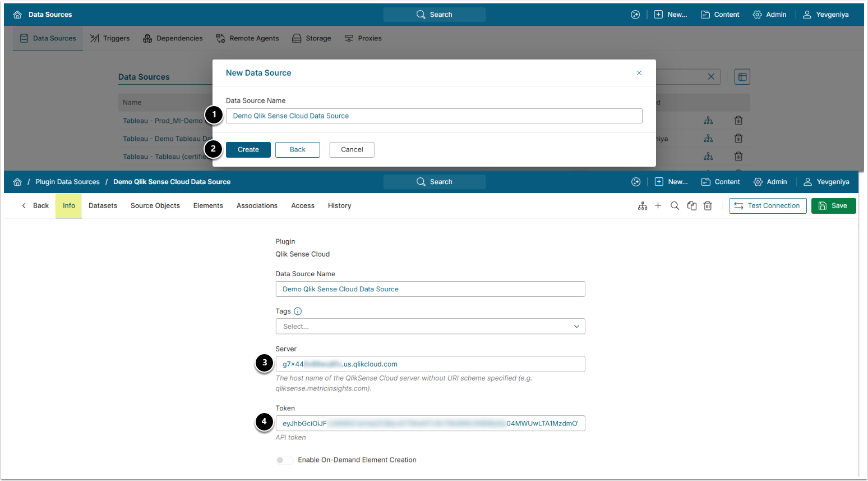Cancel the New Data Source dialog
Screen dimensions: 868x481
click(352, 150)
